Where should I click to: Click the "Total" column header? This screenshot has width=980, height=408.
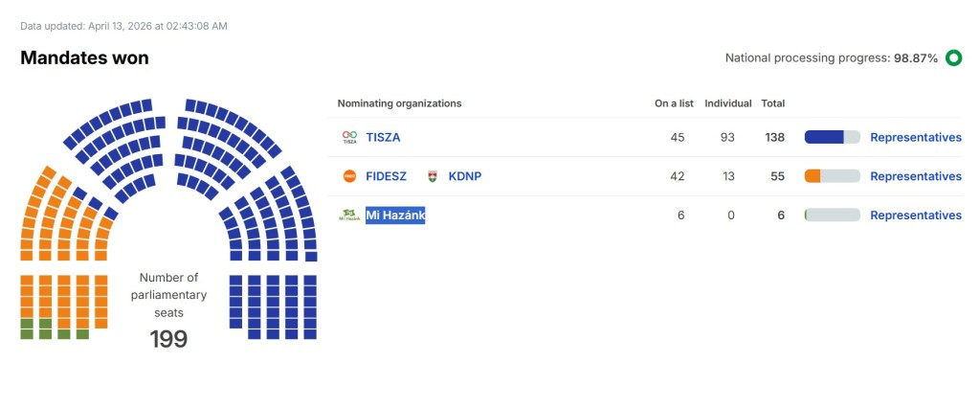click(x=773, y=103)
